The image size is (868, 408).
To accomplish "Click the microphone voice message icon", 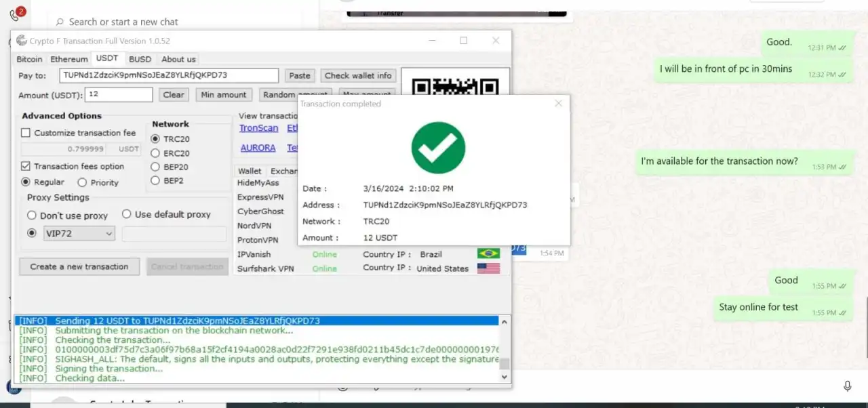I will [x=847, y=386].
